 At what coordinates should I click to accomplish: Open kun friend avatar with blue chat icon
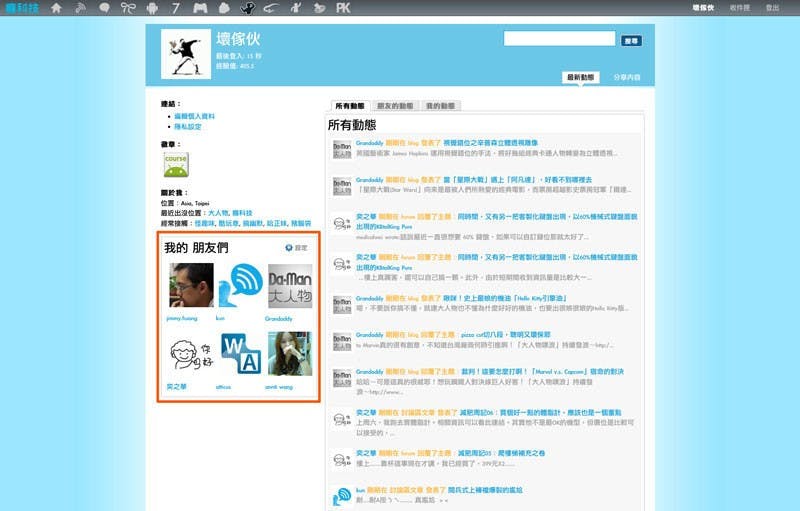(x=241, y=285)
